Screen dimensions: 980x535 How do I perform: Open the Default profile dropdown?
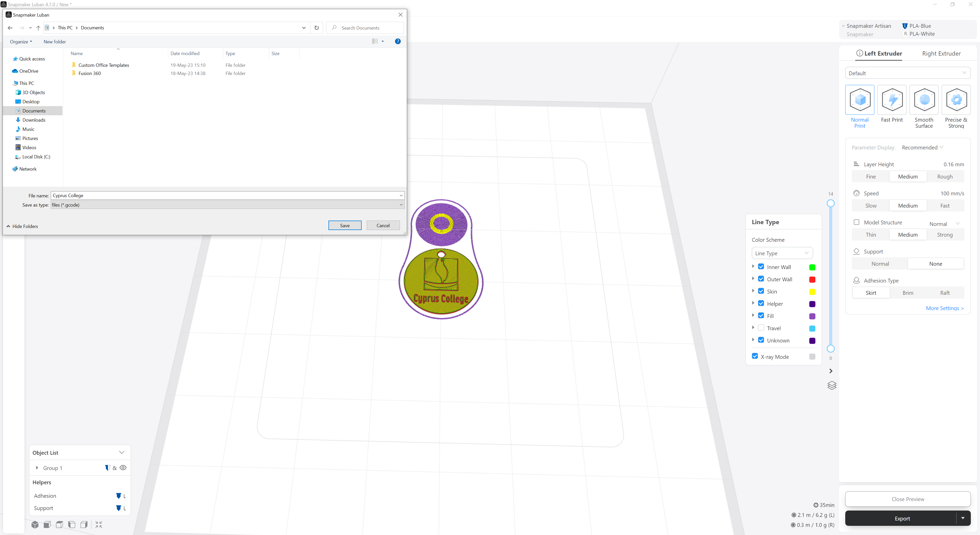907,73
